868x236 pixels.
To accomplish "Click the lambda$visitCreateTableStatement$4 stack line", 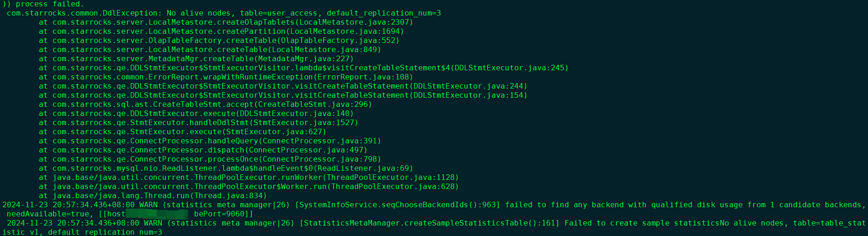I will pos(304,68).
